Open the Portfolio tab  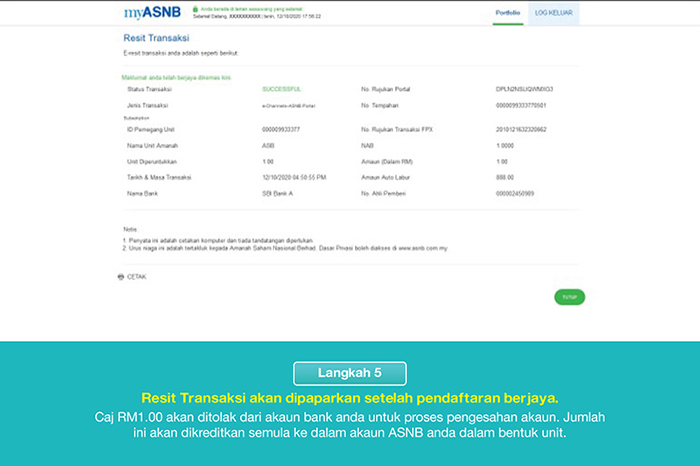pos(508,13)
